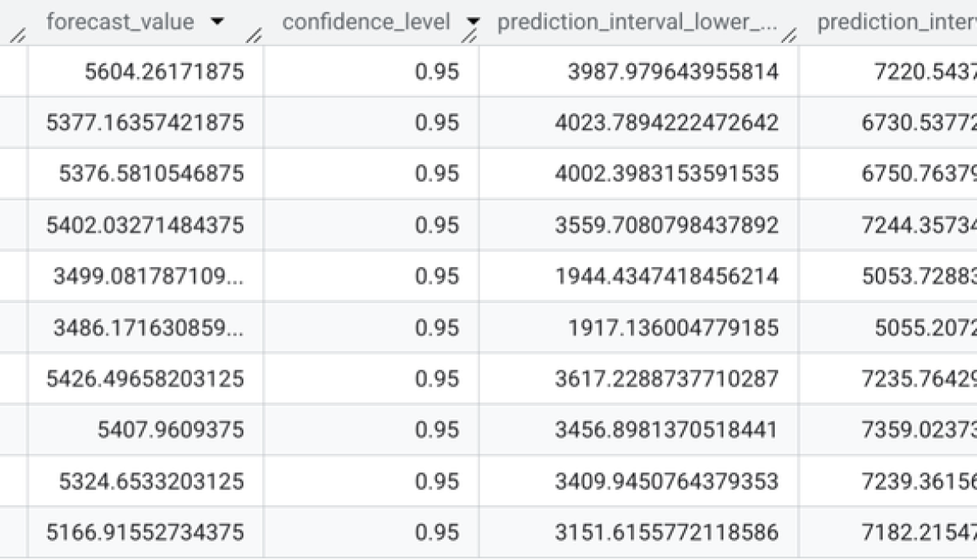This screenshot has height=560, width=977.
Task: Open the forecast_value column dropdown
Action: coord(217,23)
